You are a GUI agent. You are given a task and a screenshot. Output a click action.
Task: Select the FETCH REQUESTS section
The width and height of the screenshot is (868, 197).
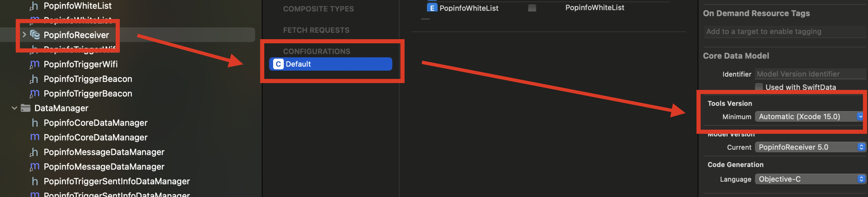click(315, 30)
